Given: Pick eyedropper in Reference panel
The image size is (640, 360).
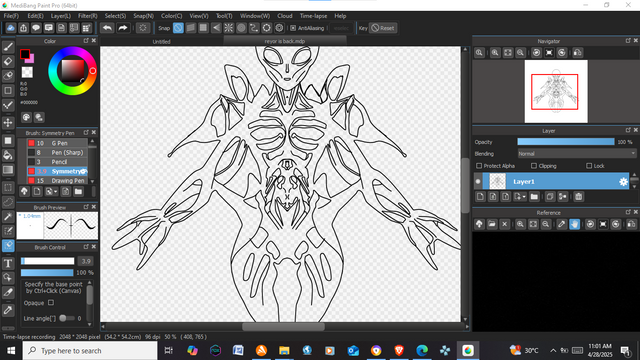Looking at the screenshot, I should [x=562, y=224].
